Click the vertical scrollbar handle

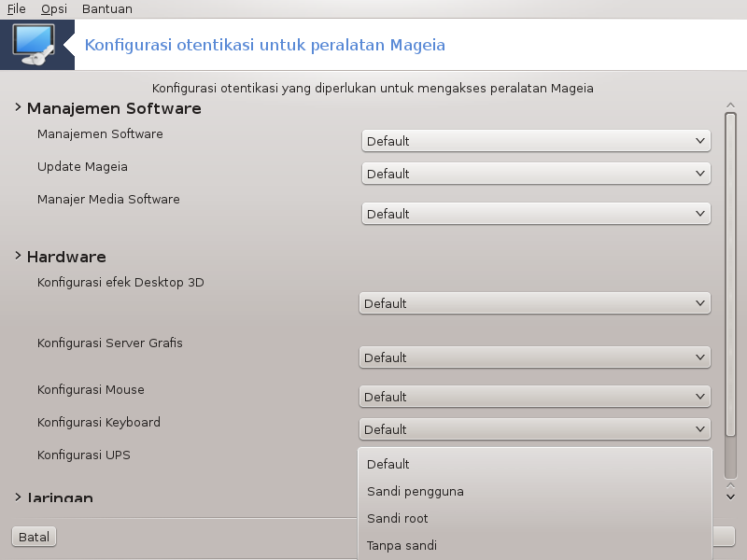730,274
